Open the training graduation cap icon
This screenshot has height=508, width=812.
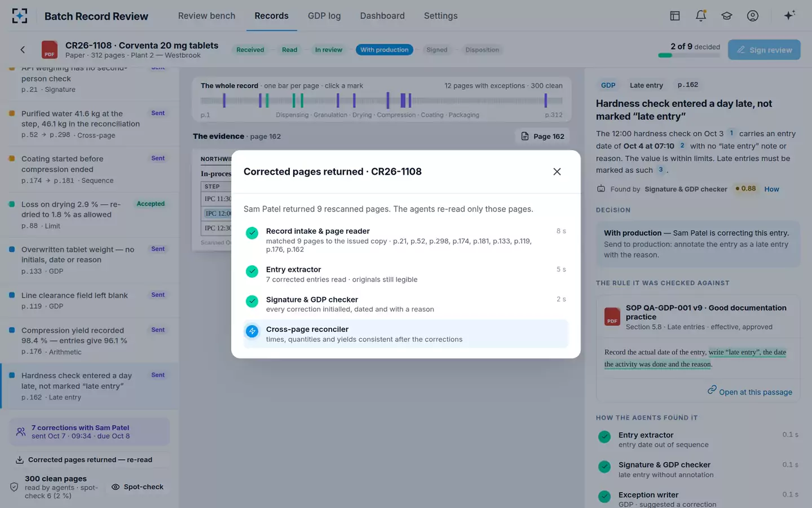[727, 16]
